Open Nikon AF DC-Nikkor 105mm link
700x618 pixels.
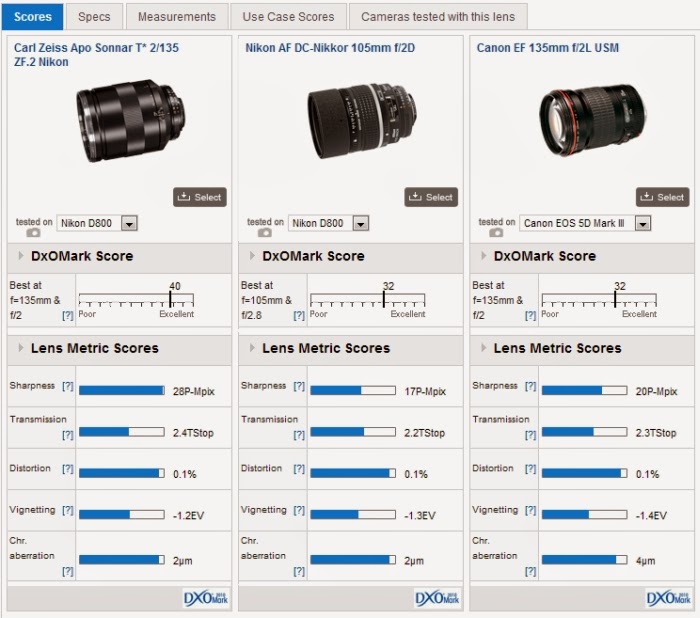point(330,48)
